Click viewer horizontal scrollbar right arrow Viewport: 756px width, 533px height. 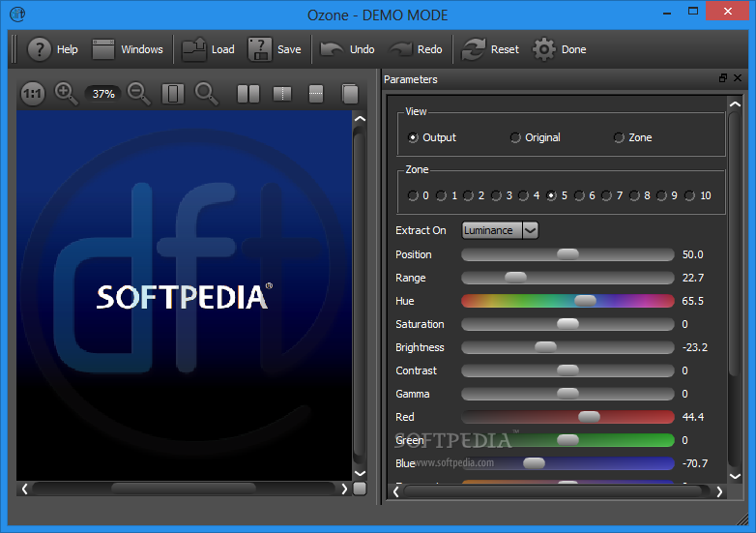point(344,489)
